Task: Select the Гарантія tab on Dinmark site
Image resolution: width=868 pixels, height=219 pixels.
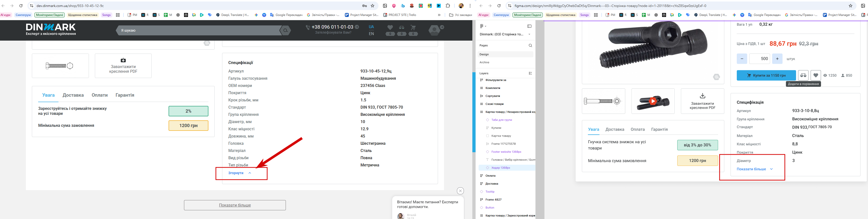Action: click(x=125, y=95)
